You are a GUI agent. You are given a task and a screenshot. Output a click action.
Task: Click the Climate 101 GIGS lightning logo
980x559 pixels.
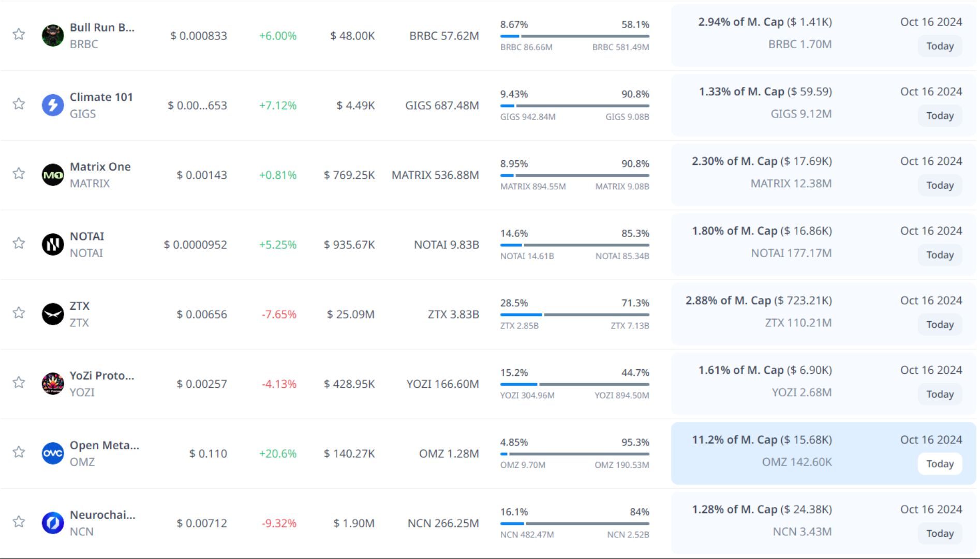[53, 105]
